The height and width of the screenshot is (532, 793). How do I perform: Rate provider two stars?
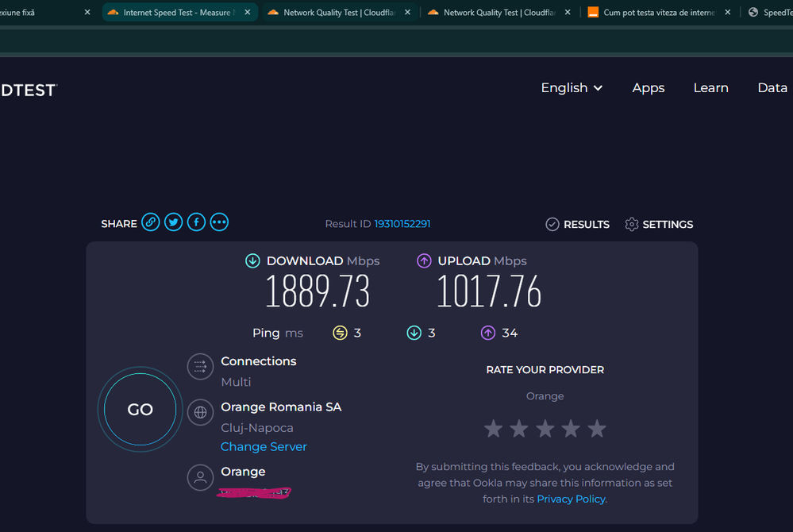coord(519,429)
